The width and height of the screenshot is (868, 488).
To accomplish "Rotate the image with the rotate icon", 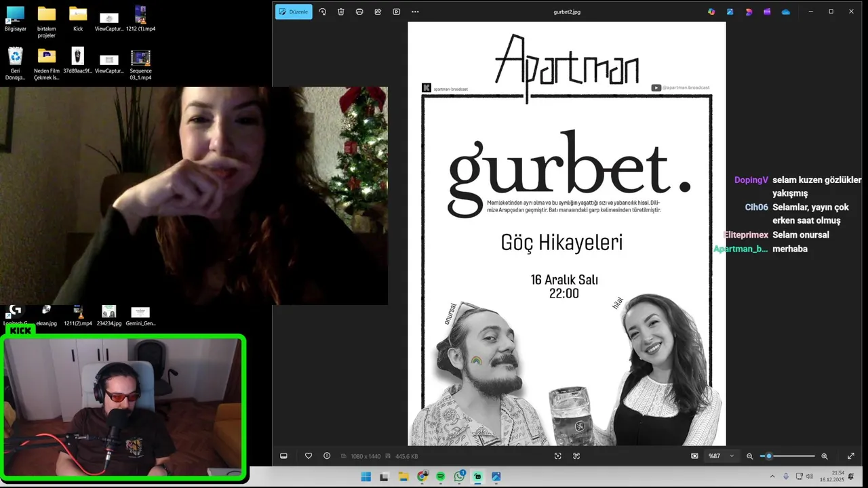I will coord(322,12).
